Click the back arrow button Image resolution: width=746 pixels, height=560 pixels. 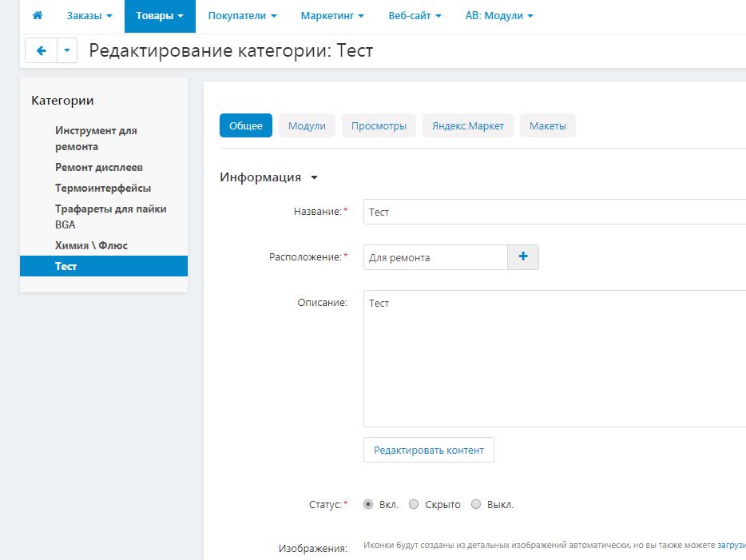[x=41, y=50]
